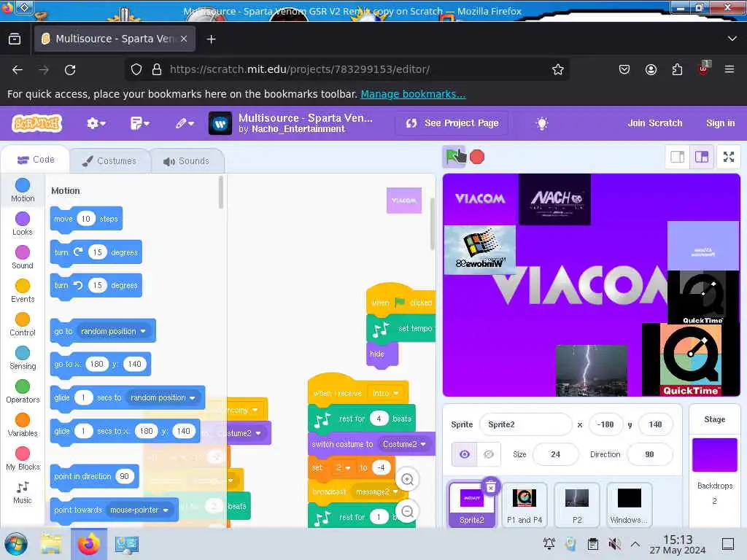747x560 pixels.
Task: Select the purple Stage backdrop swatch
Action: (x=714, y=455)
